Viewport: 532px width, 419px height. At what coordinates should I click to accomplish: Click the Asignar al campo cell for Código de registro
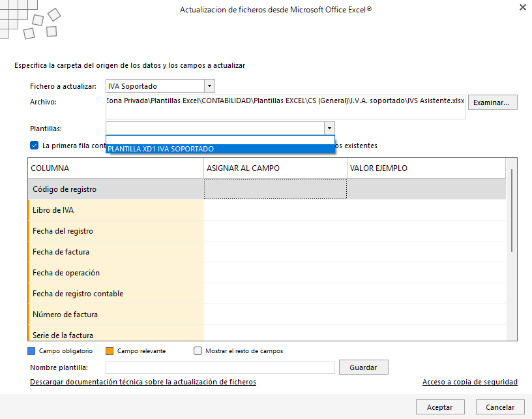point(275,189)
